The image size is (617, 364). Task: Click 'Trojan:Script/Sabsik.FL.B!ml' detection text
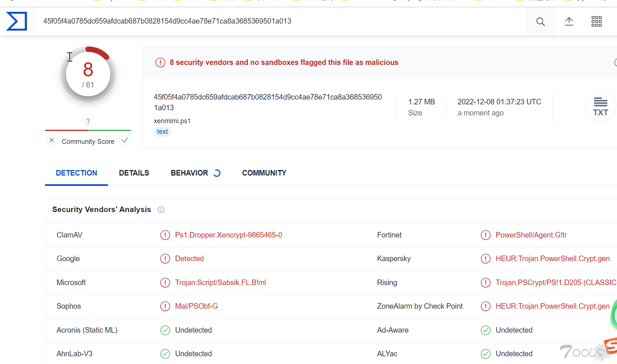click(x=220, y=282)
